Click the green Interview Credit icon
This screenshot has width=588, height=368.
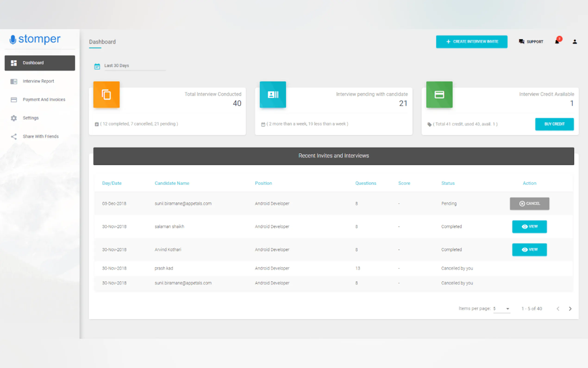coord(439,95)
